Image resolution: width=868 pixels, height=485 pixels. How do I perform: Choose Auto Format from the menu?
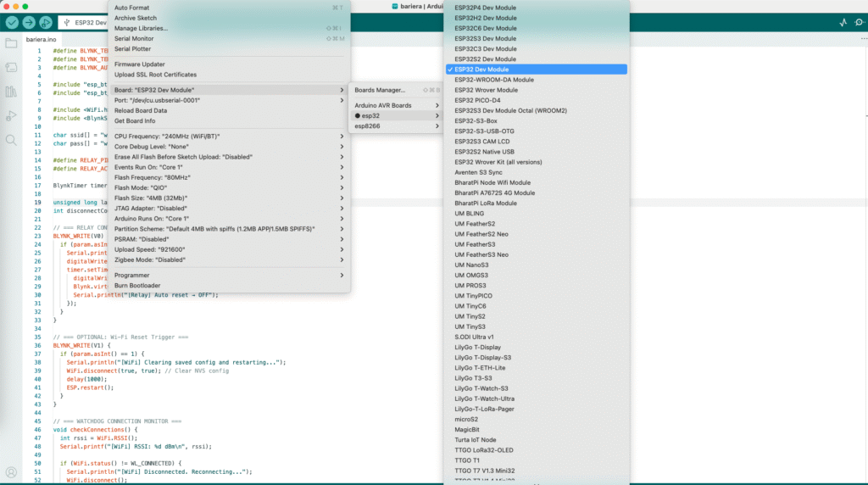pos(229,8)
